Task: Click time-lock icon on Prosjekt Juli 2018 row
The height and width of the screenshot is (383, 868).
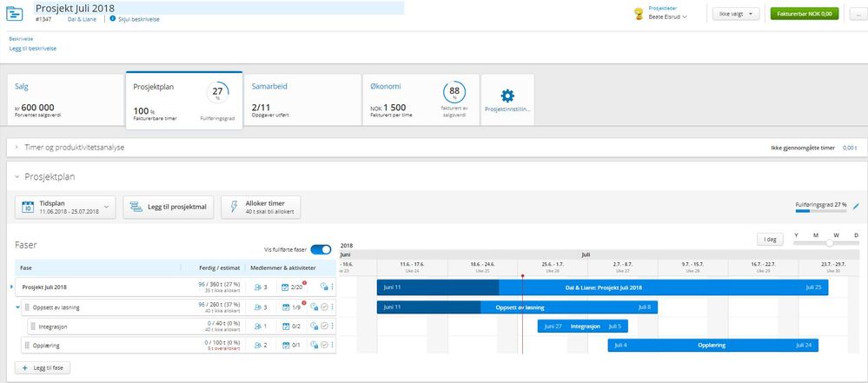Action: [x=324, y=287]
